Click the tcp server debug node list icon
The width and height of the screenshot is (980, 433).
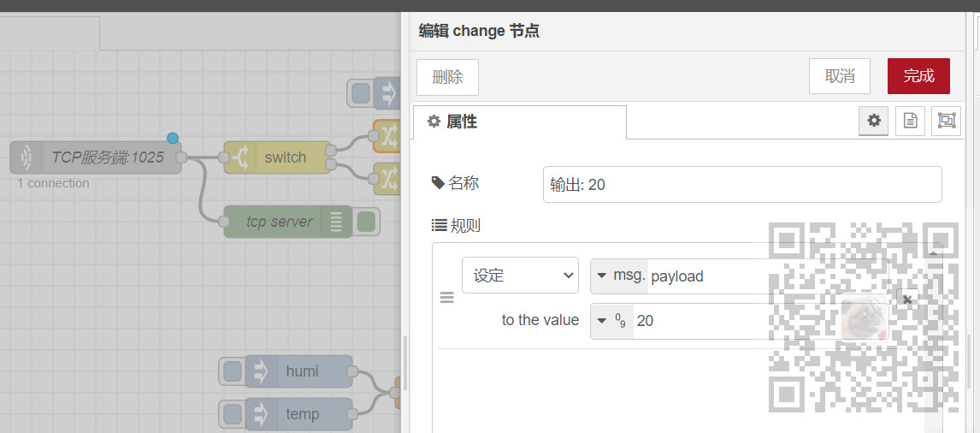coord(336,222)
